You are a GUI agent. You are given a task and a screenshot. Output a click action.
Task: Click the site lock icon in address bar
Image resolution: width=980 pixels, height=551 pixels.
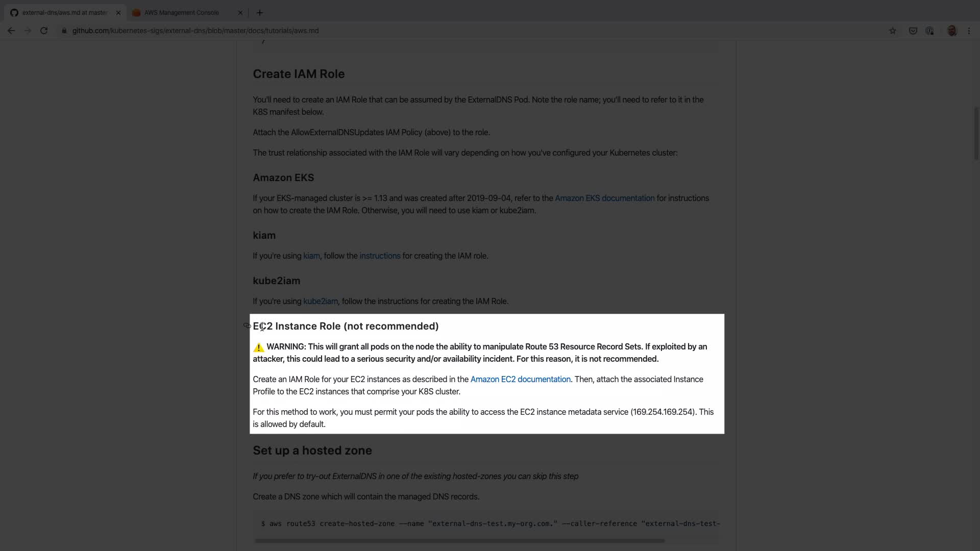pyautogui.click(x=64, y=31)
